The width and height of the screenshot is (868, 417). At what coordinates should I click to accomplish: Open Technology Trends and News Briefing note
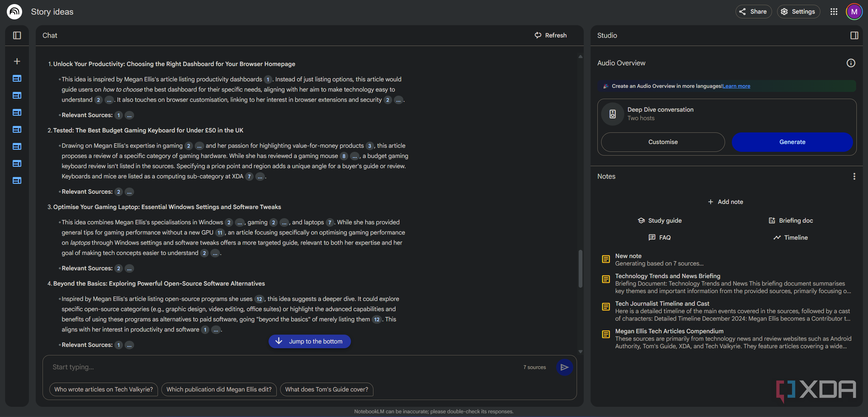pos(727,283)
